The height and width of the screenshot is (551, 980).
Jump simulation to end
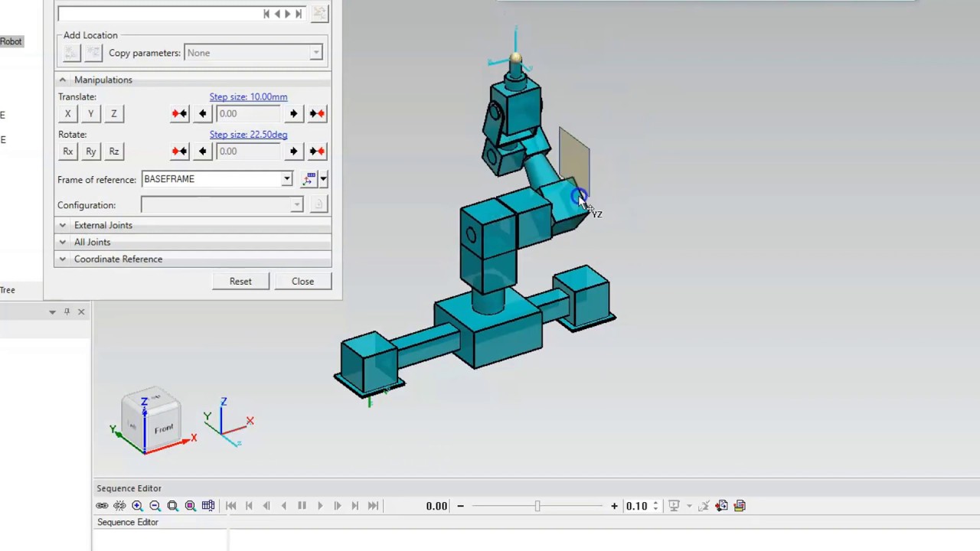point(373,506)
